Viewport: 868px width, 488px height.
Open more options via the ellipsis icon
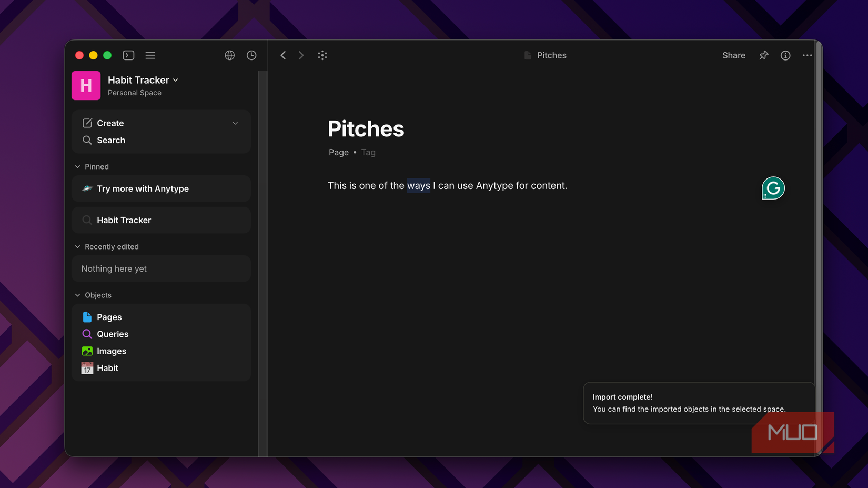pos(808,55)
